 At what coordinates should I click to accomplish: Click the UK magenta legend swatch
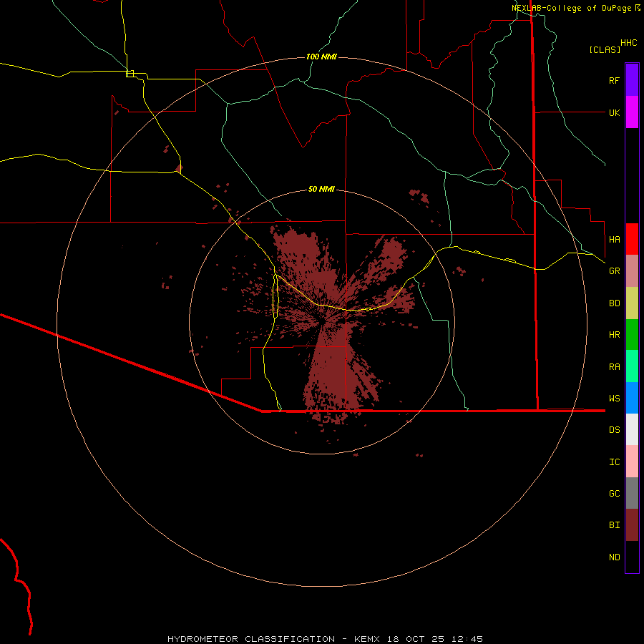(x=632, y=112)
